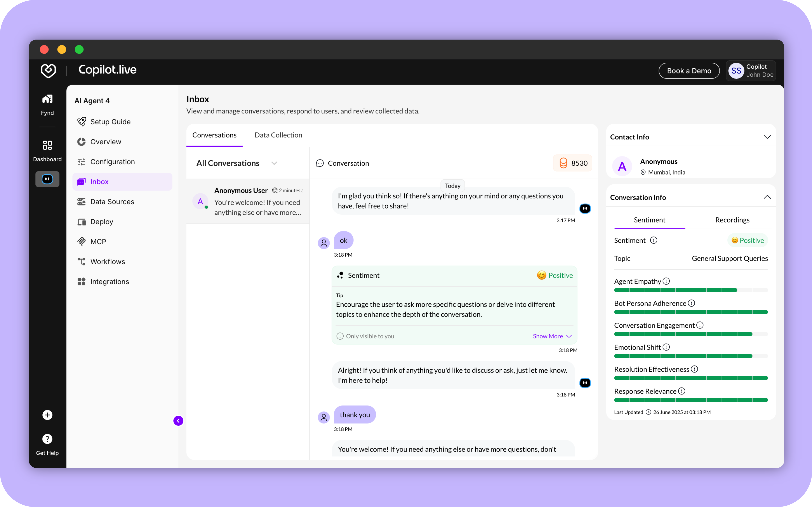Screen dimensions: 812x507
Task: Switch to the Recordings tab
Action: [732, 220]
